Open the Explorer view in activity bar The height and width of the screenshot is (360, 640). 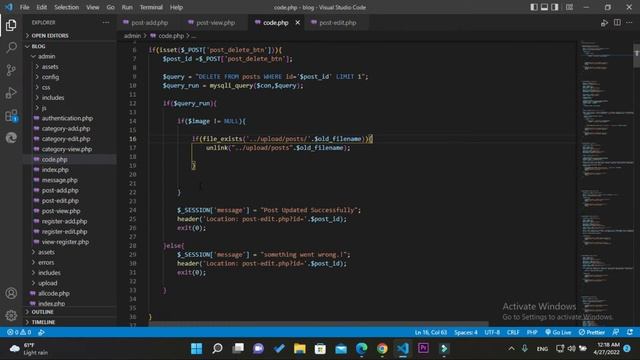tap(11, 25)
